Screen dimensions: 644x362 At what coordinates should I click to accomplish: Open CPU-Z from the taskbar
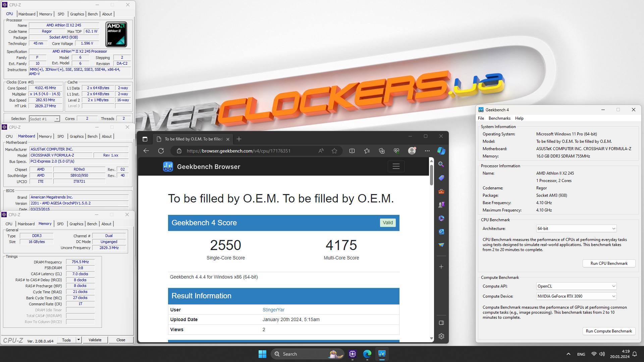pyautogui.click(x=353, y=354)
